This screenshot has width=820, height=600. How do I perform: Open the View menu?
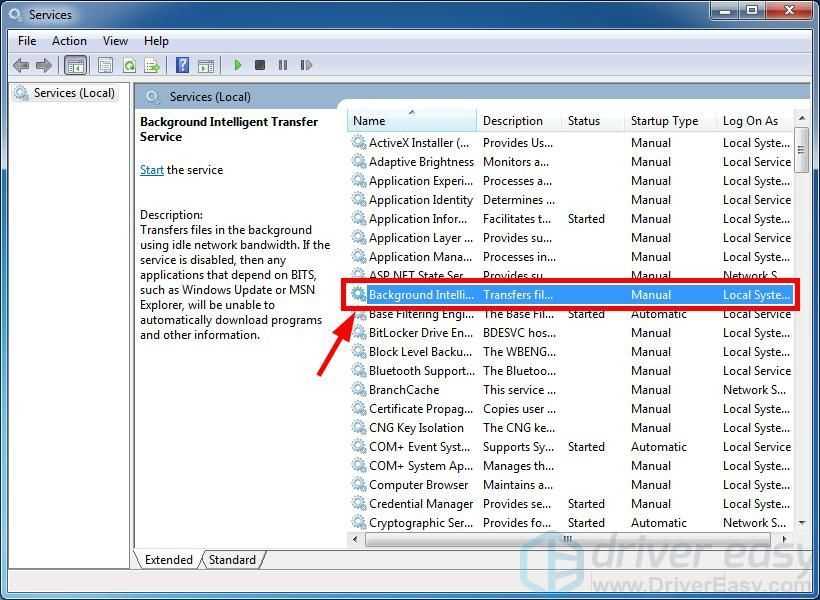click(x=115, y=41)
